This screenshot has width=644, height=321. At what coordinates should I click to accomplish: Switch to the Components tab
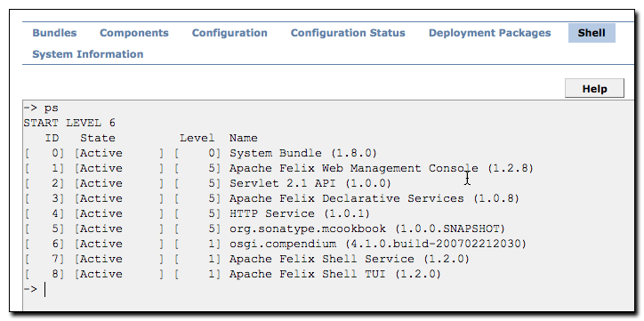point(134,33)
